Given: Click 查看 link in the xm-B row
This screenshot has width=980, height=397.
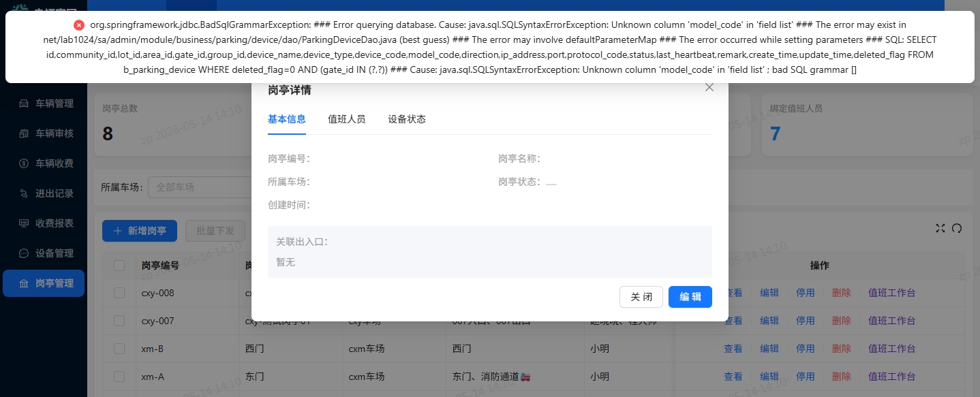Looking at the screenshot, I should [x=733, y=349].
